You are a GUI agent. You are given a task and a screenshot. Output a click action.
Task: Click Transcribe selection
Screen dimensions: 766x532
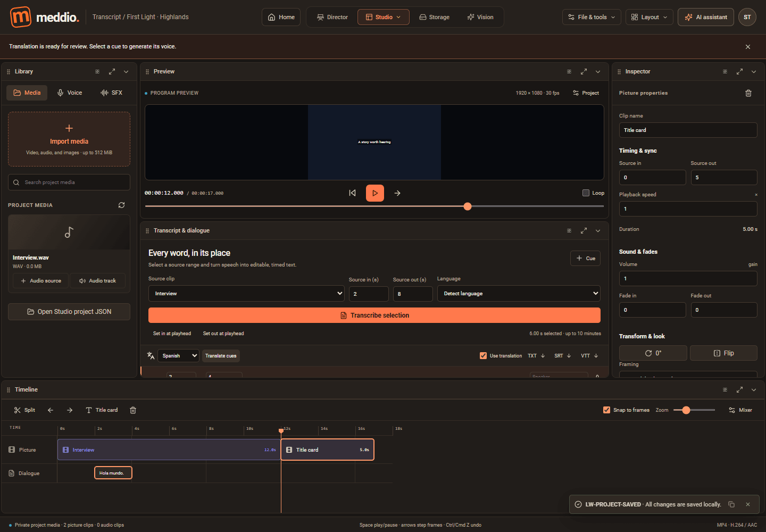click(374, 315)
